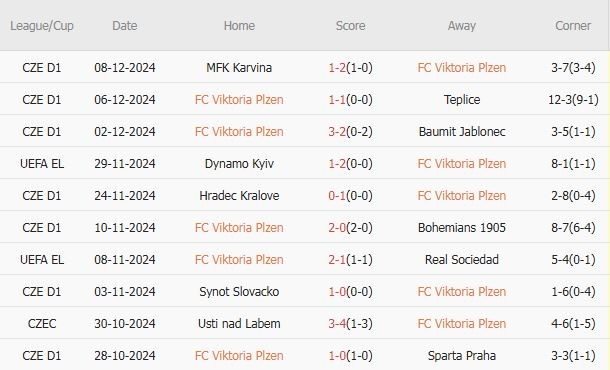Click the Corner column header
The image size is (610, 370).
(573, 26)
